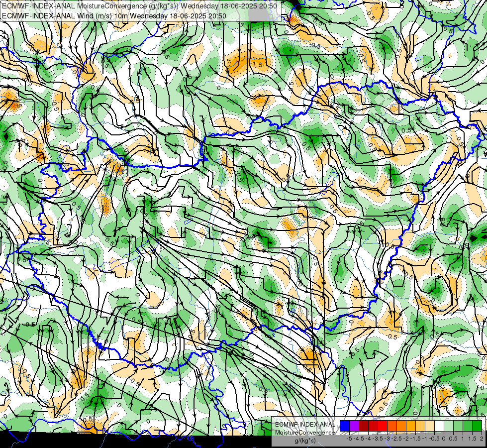Click the dark red swatch between -4.5 and -4

364,426
